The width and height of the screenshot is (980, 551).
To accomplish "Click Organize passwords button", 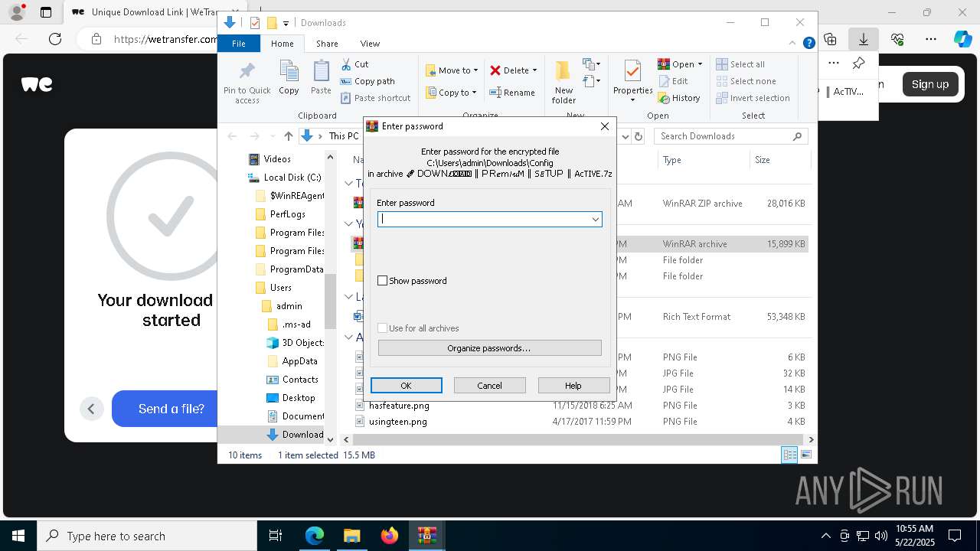I will (x=489, y=348).
